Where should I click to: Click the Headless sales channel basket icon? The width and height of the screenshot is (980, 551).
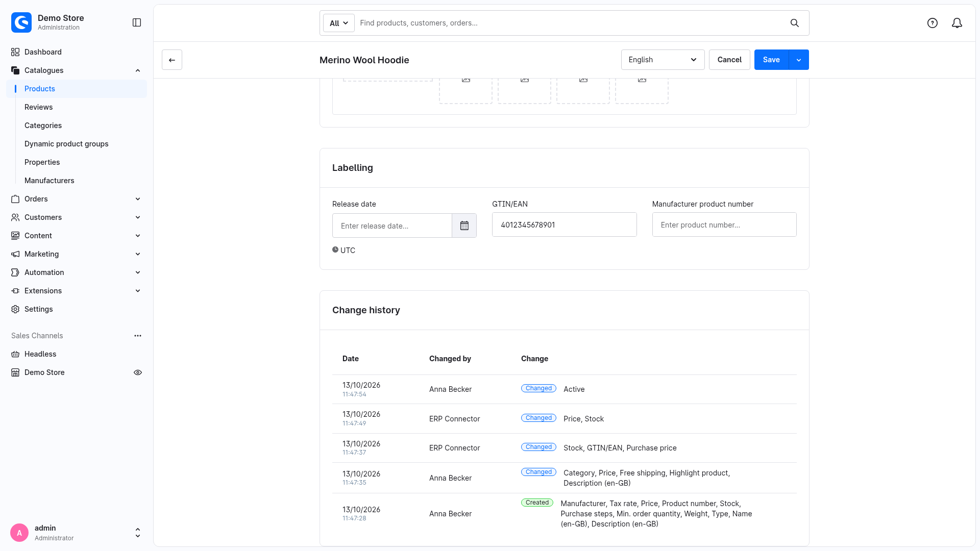click(x=15, y=354)
